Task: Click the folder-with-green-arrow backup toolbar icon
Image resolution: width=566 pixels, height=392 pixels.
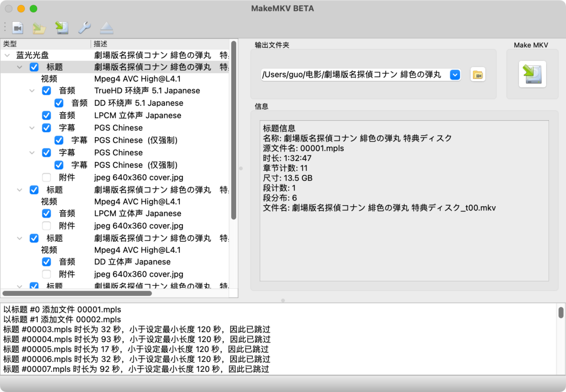Action: click(x=39, y=28)
